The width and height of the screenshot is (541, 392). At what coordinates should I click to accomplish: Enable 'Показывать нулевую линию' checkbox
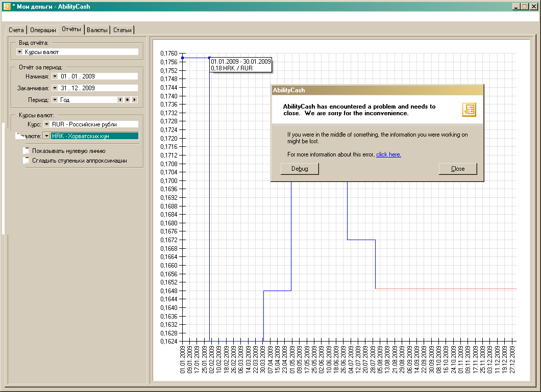pos(26,151)
